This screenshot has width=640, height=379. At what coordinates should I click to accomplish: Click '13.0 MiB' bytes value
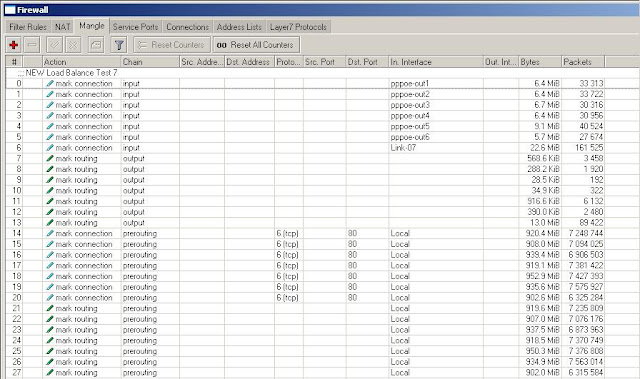[545, 223]
